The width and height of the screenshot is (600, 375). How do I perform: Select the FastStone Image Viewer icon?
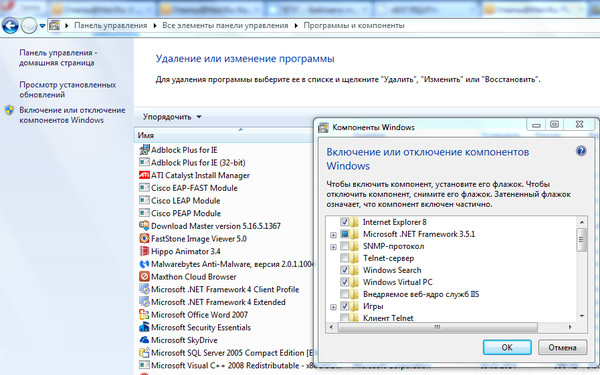point(144,238)
